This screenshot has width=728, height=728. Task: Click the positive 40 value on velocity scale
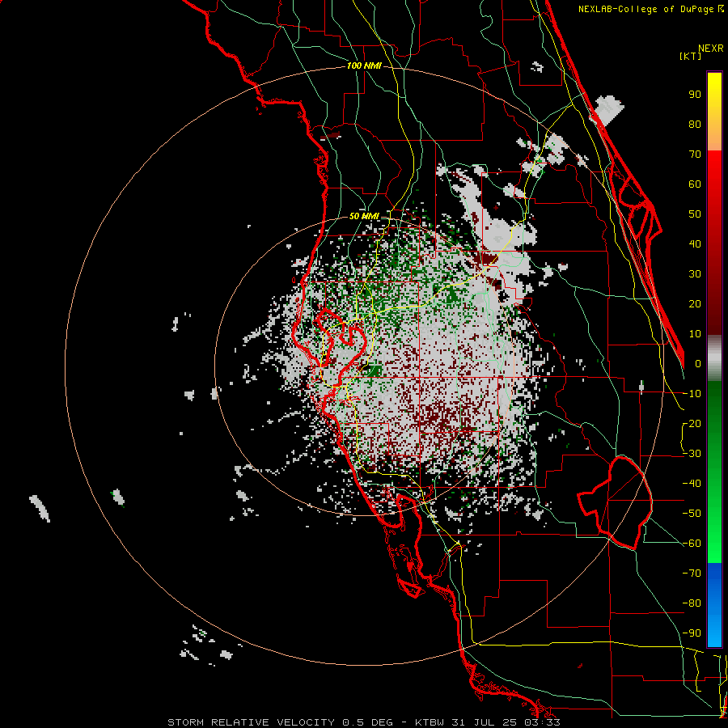click(x=695, y=244)
